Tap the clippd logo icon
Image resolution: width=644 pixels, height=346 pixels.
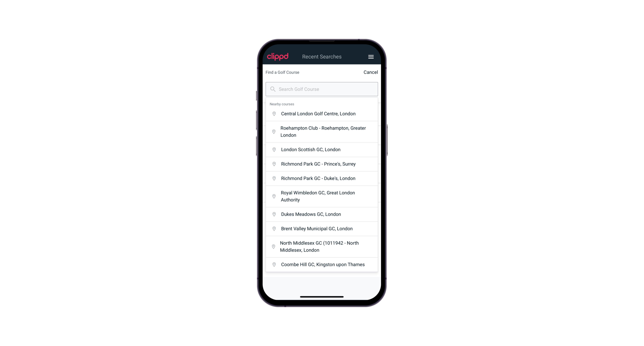pyautogui.click(x=278, y=57)
